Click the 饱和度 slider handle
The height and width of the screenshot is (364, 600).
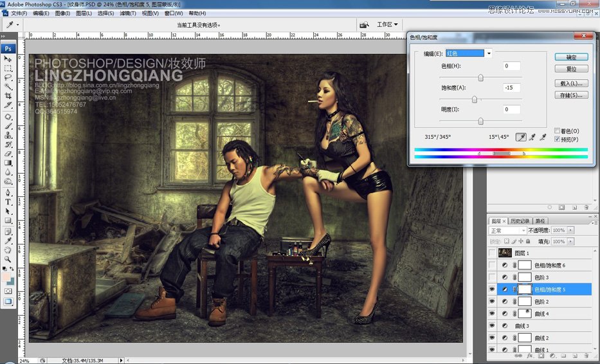[475, 100]
